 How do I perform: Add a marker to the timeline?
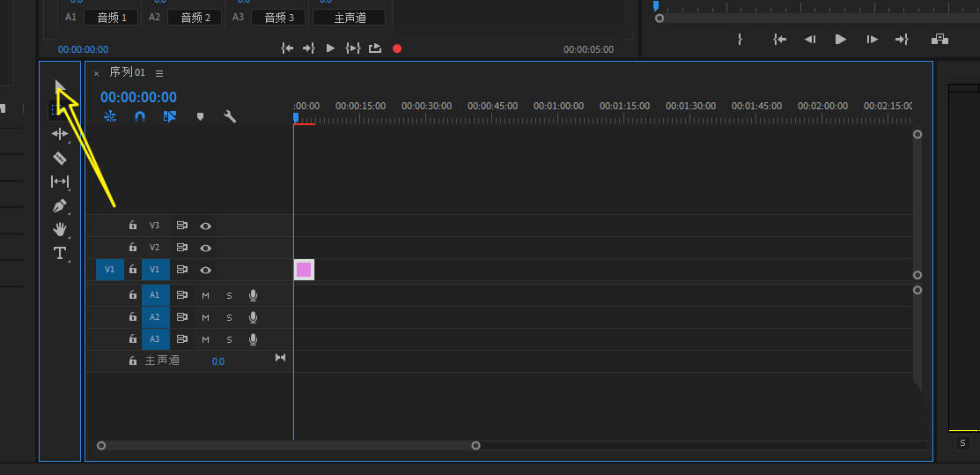[x=200, y=116]
